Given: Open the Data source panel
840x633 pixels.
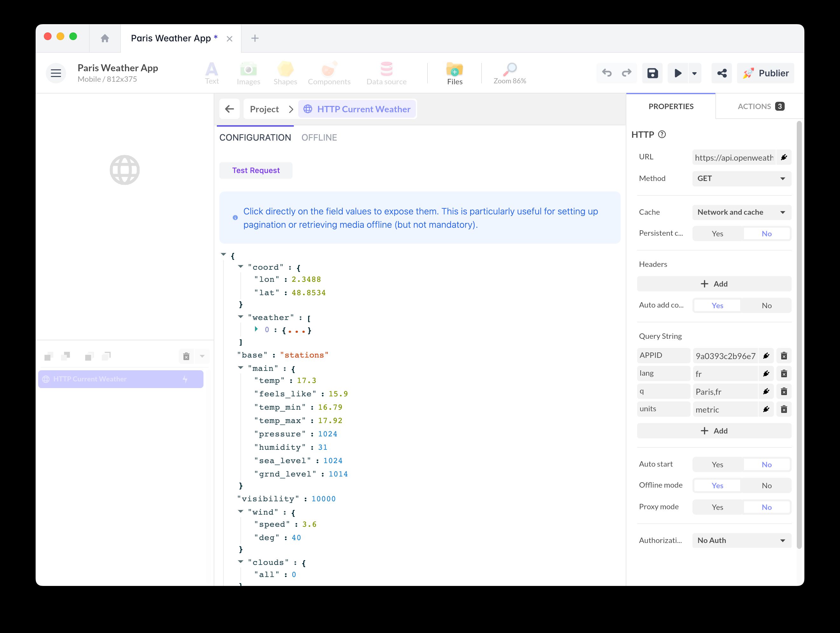Looking at the screenshot, I should click(x=386, y=73).
